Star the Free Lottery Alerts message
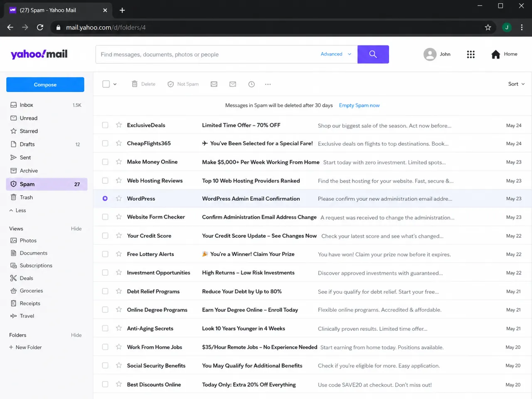The width and height of the screenshot is (532, 399). (x=119, y=254)
